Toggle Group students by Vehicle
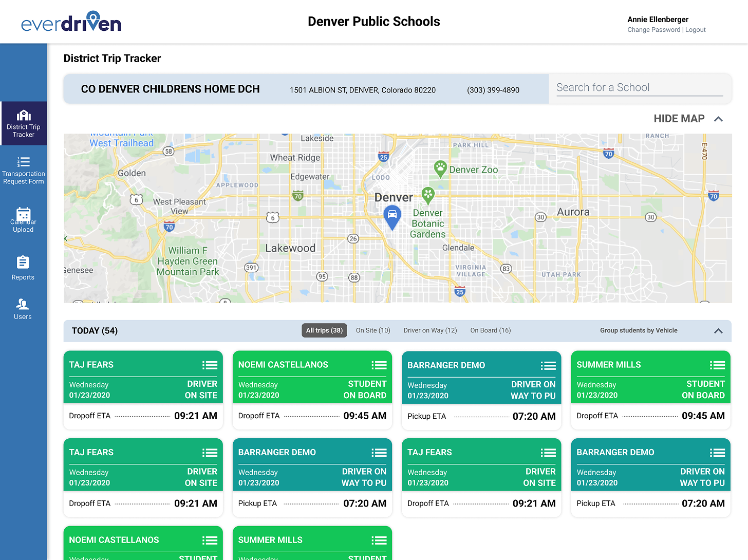Viewport: 748px width, 560px height. point(639,330)
